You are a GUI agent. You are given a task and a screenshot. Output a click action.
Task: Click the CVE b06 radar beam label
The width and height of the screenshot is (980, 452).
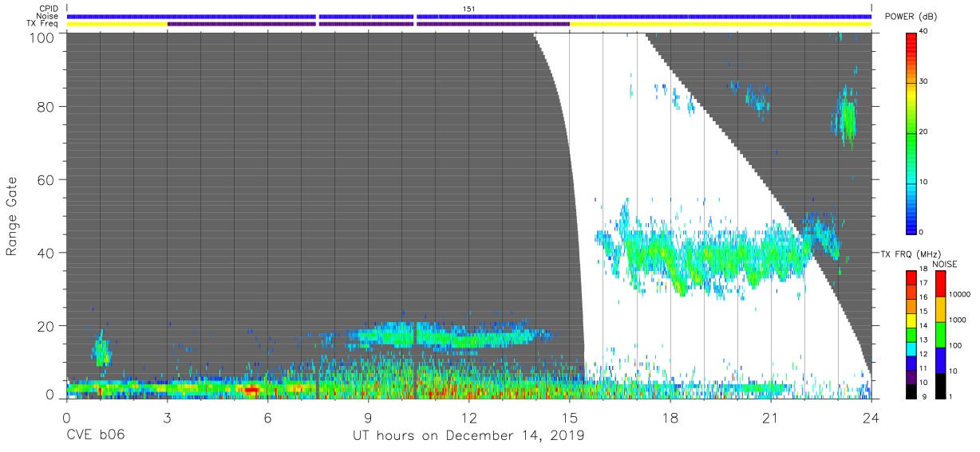tap(95, 436)
